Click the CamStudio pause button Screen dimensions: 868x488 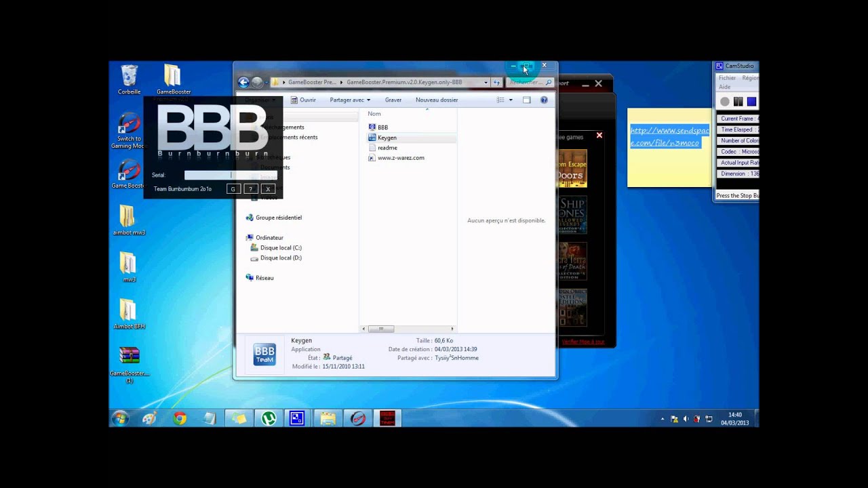738,102
